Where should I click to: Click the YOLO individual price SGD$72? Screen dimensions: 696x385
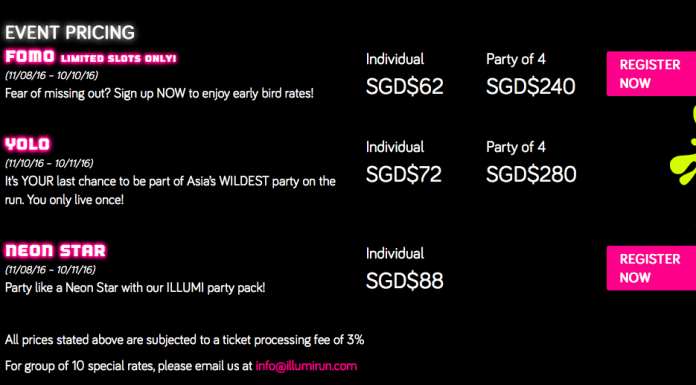click(x=403, y=174)
